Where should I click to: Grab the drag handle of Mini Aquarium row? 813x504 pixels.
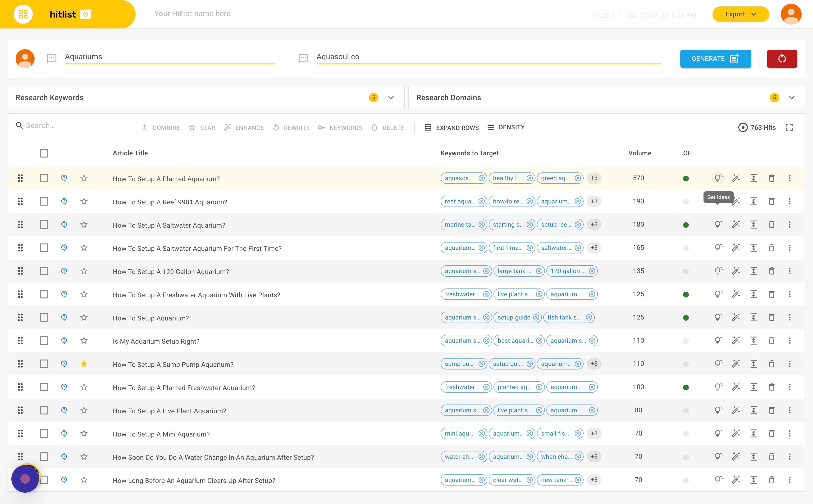[x=20, y=433]
